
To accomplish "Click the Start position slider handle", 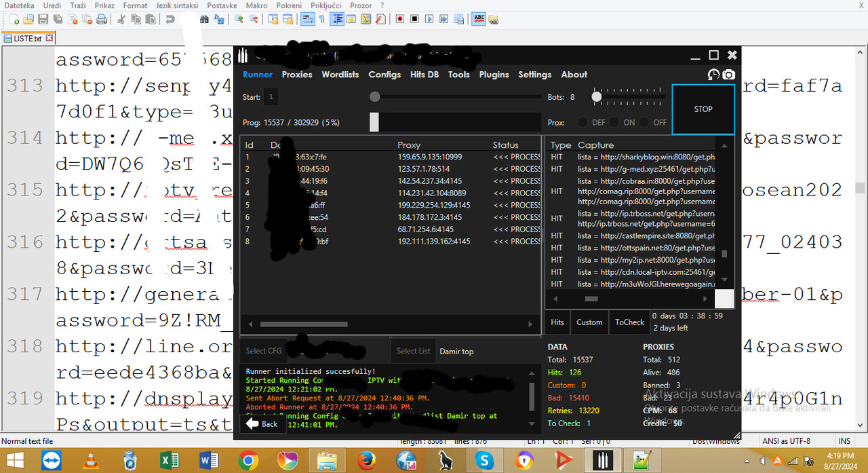I will click(374, 97).
